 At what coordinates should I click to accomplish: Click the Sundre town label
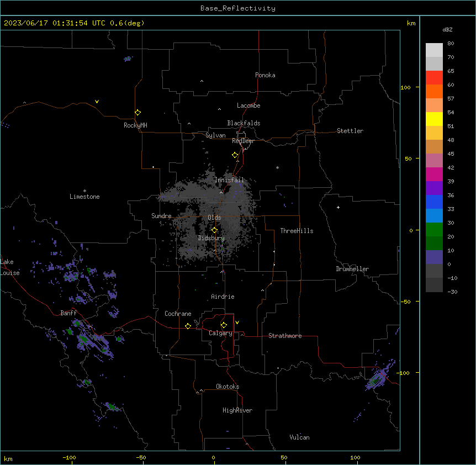(161, 216)
